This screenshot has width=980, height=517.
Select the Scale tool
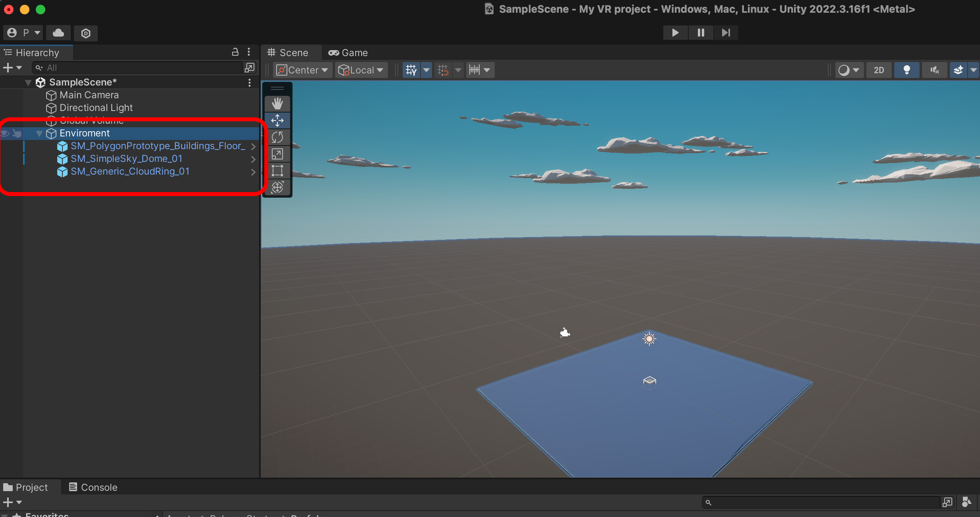click(277, 154)
